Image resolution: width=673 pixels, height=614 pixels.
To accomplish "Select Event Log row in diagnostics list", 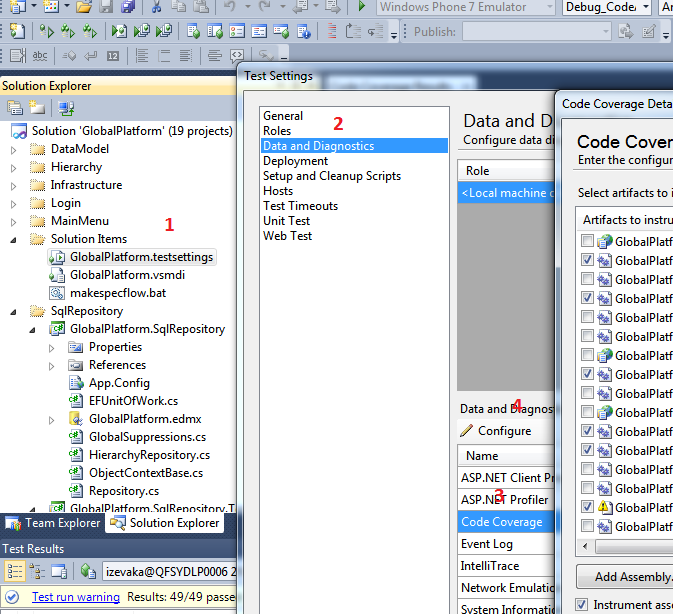I will pyautogui.click(x=506, y=544).
